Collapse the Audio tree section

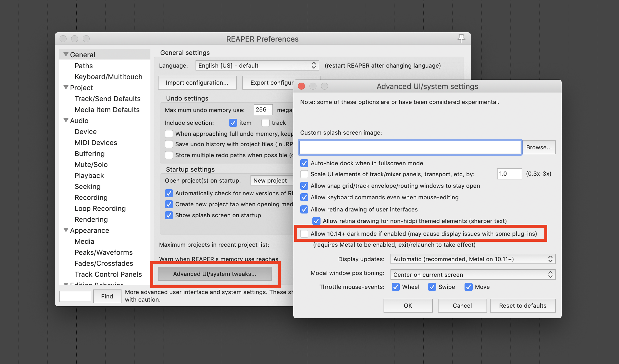(x=66, y=120)
